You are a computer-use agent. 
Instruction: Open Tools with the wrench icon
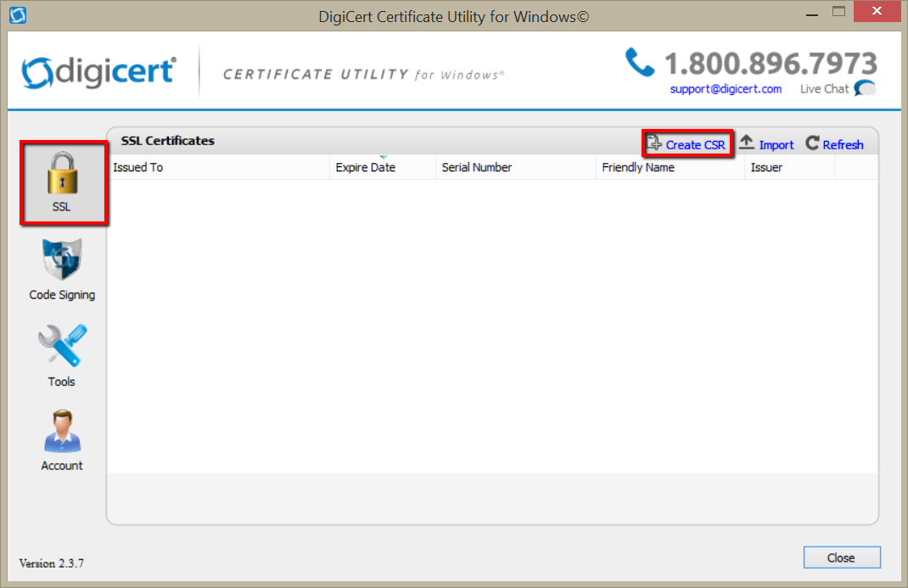62,356
